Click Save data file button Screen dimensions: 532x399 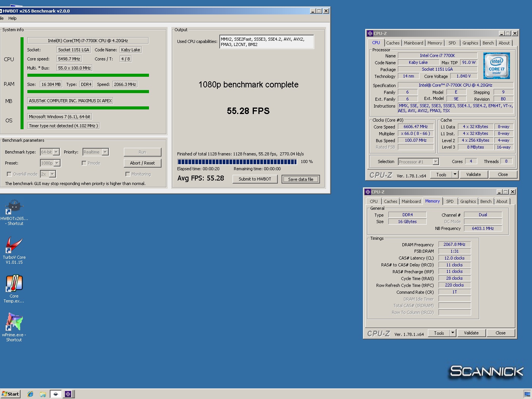tap(301, 179)
